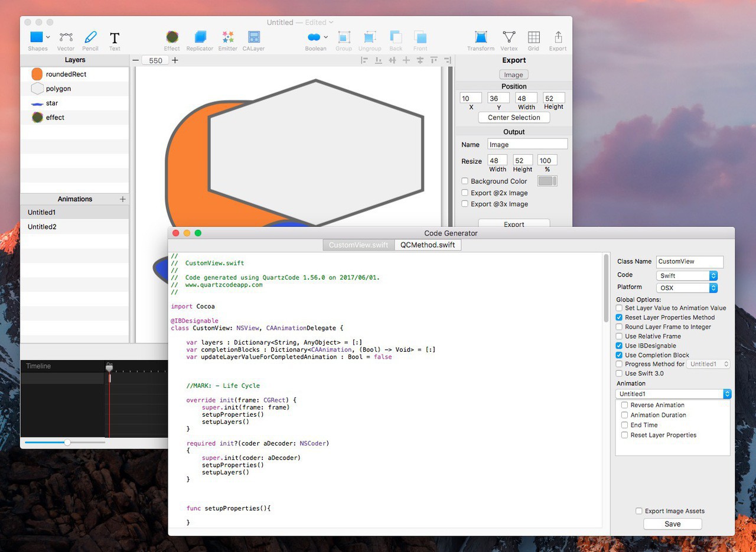Open the Code language dropdown

(x=686, y=275)
